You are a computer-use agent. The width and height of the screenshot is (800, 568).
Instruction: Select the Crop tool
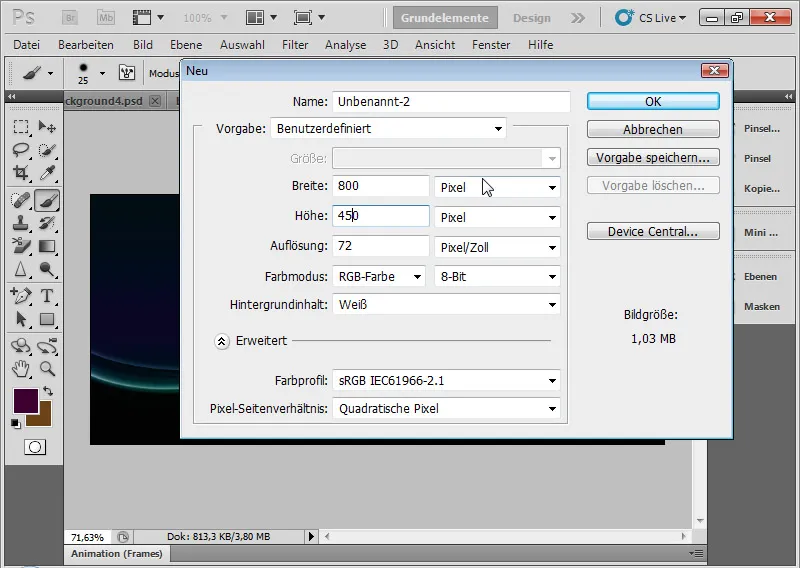coord(20,173)
